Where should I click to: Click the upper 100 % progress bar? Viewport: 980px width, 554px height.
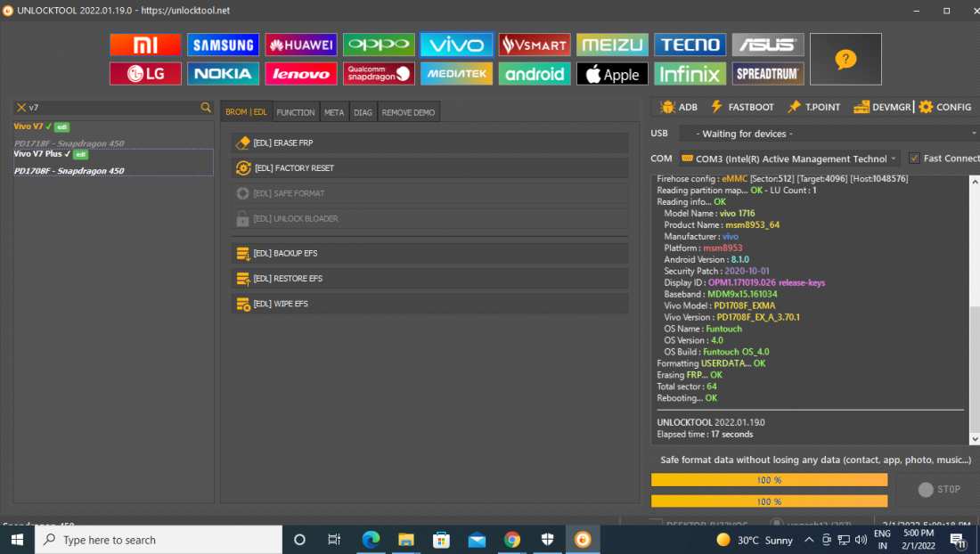769,480
